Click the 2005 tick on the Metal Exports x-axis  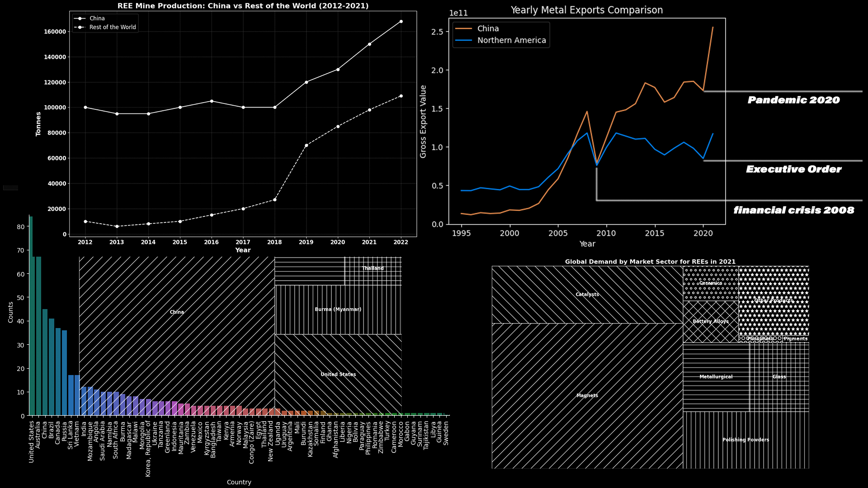tap(558, 233)
